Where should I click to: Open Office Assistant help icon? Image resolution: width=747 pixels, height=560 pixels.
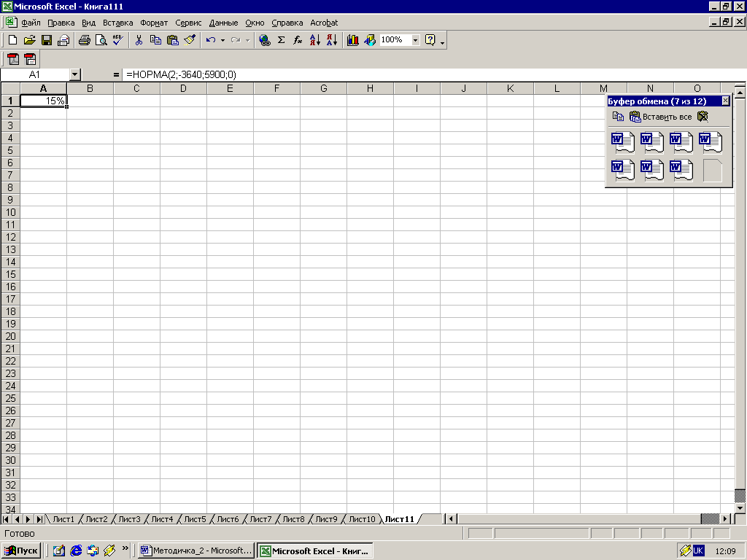point(430,40)
